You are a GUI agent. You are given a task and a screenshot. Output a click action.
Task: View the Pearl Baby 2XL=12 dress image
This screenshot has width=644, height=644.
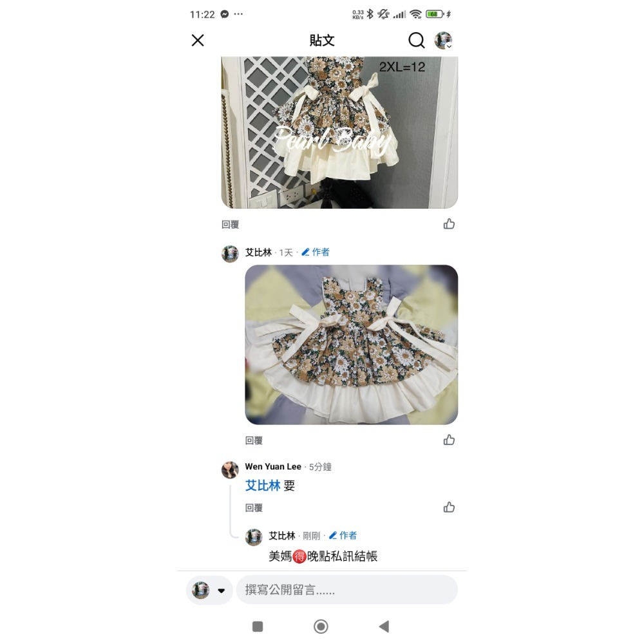coord(339,132)
